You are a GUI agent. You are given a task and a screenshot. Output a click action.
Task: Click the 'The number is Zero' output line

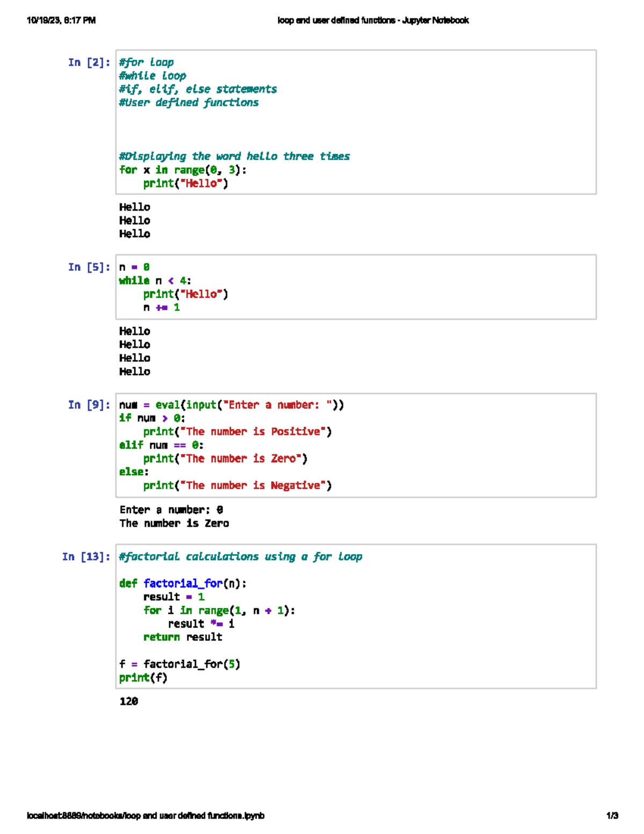click(174, 523)
